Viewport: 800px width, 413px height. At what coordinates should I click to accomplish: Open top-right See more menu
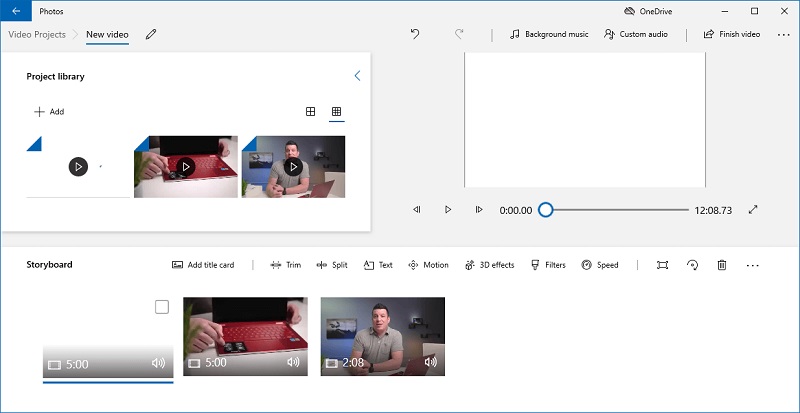point(783,35)
